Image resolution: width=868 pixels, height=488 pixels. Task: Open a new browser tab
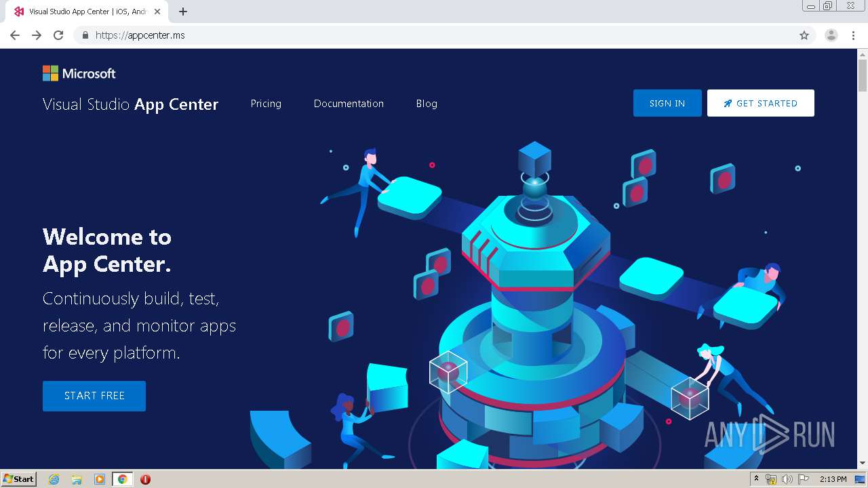pos(183,12)
